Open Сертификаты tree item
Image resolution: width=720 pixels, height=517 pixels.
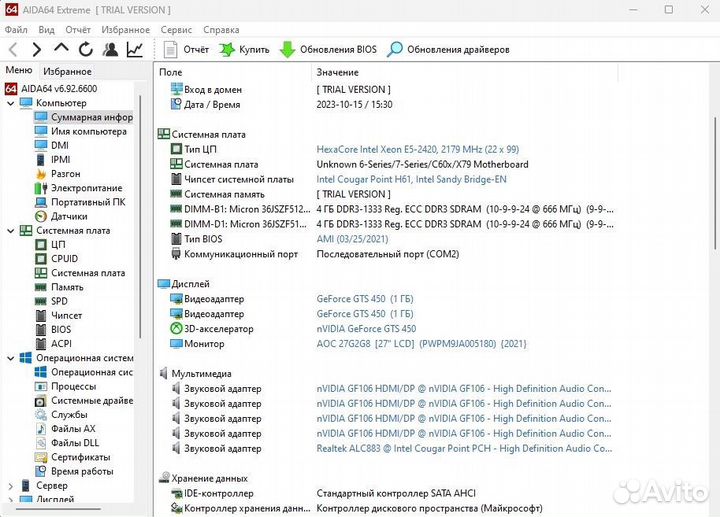point(73,457)
